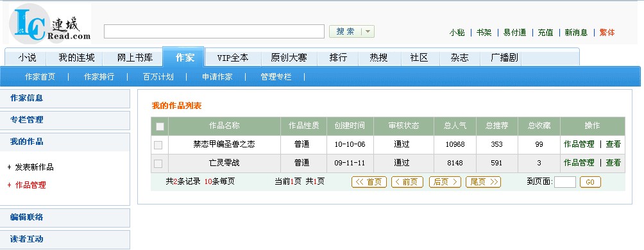Expand the 专栏管理 sidebar section

click(x=65, y=121)
